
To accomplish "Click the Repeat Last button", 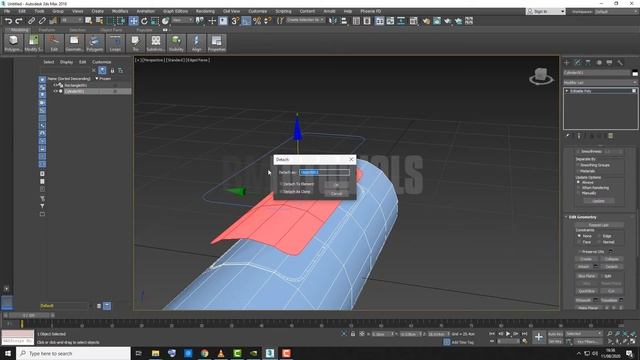I will pos(599,225).
